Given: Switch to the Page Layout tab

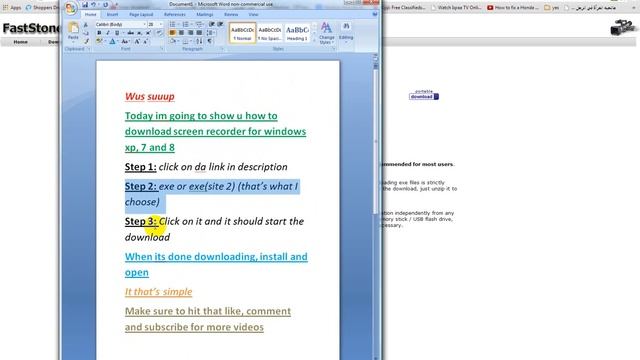Looking at the screenshot, I should click(141, 14).
